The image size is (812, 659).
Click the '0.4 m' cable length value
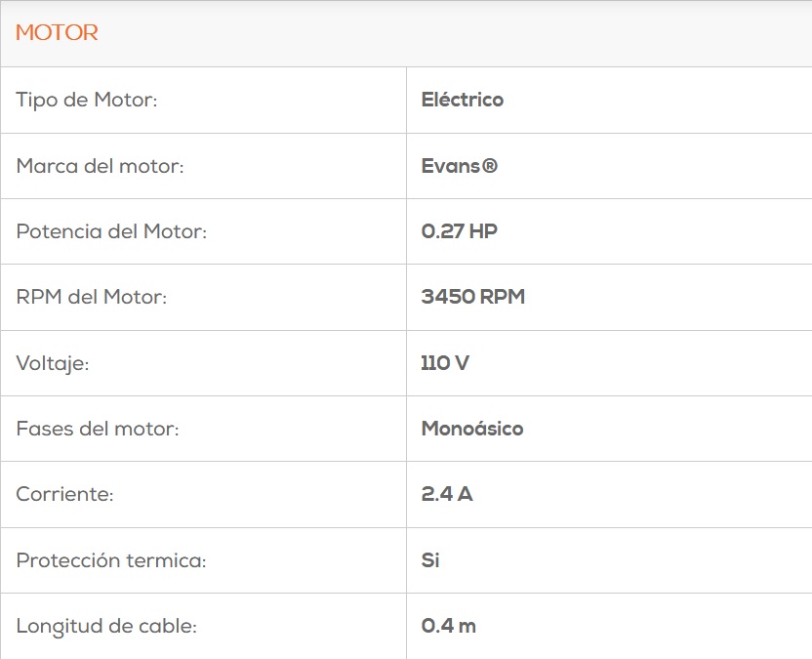click(449, 627)
